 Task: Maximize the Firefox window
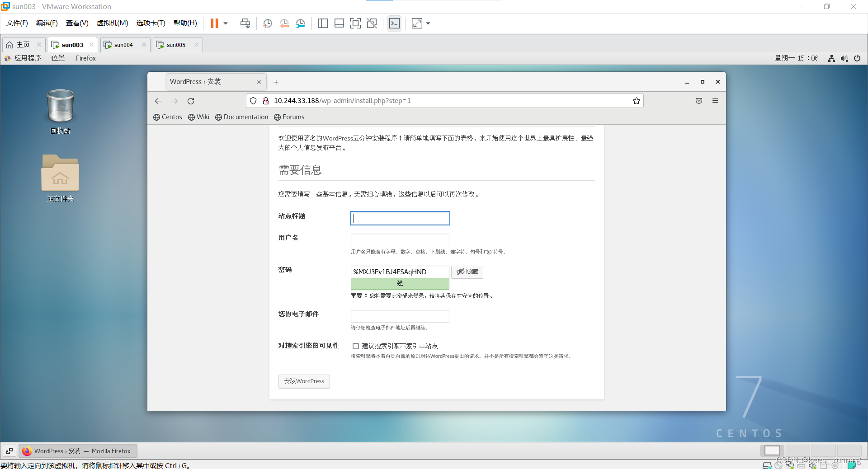[703, 82]
